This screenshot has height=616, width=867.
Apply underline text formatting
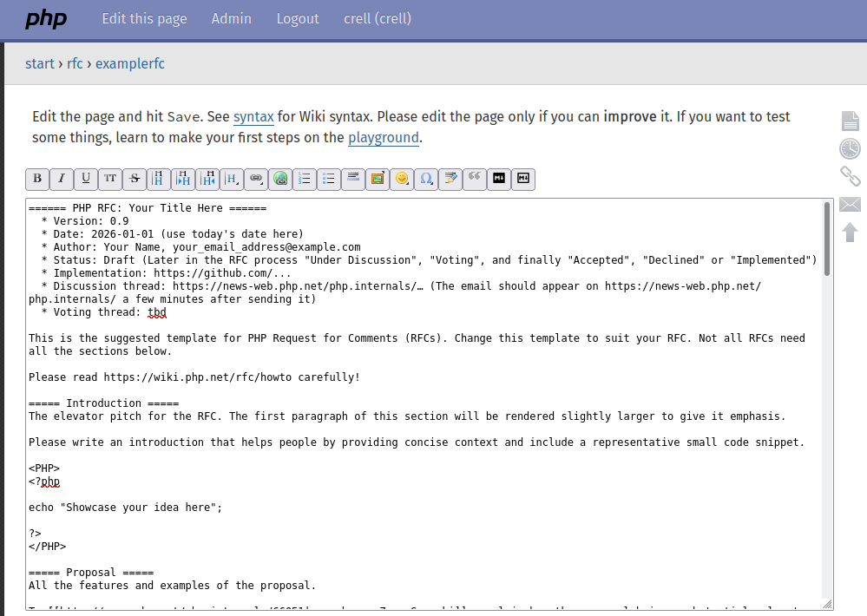click(x=86, y=179)
